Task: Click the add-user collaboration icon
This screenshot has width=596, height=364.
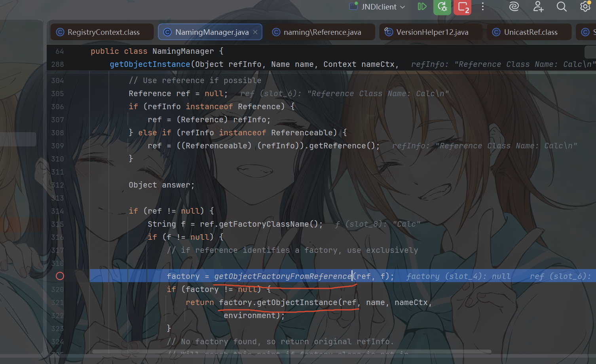Action: [538, 7]
